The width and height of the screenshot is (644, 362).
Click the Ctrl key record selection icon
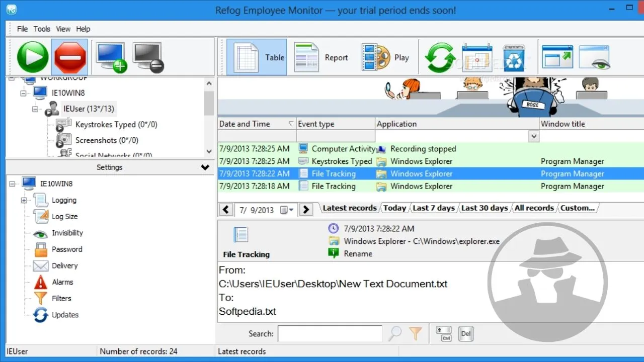[444, 333]
